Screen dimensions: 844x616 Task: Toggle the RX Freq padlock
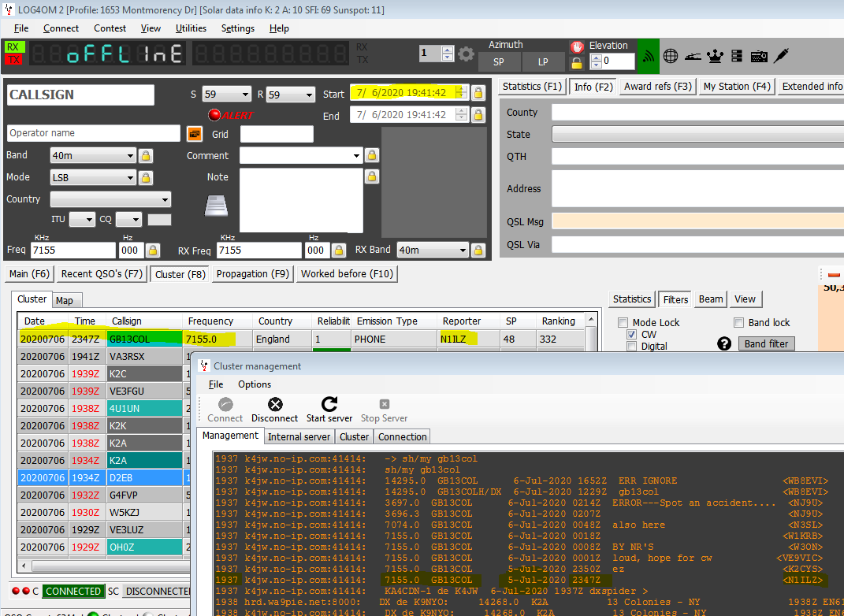click(339, 250)
